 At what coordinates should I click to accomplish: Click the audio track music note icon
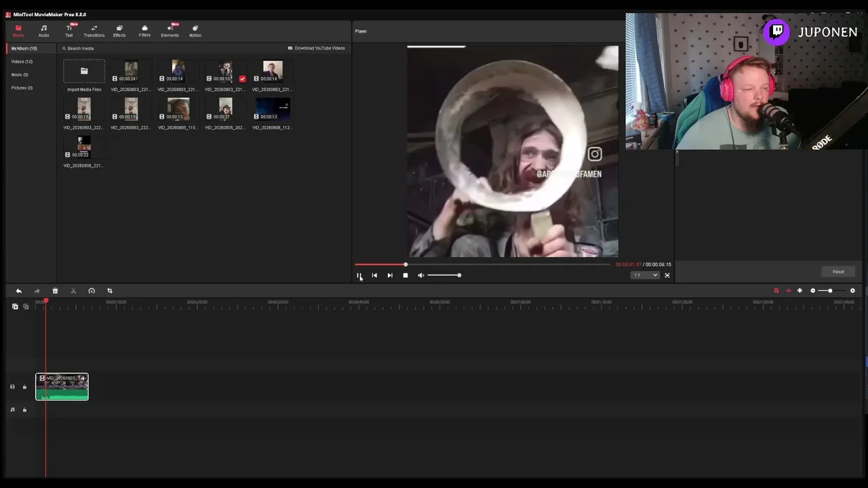(12, 409)
